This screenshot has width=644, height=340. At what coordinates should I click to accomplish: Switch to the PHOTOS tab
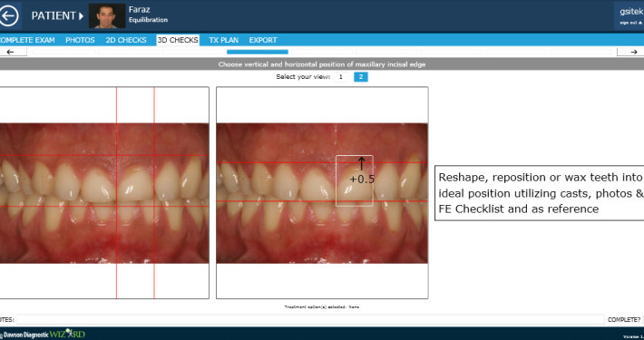tap(80, 40)
